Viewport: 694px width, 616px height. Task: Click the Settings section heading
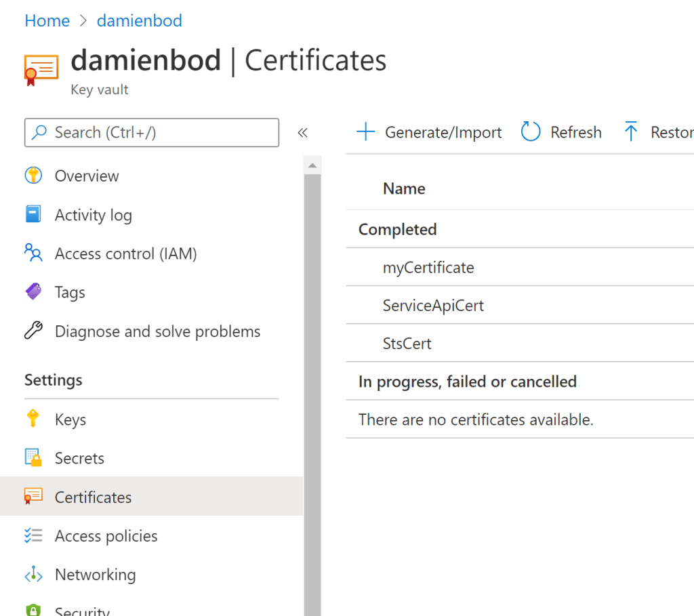[x=53, y=380]
